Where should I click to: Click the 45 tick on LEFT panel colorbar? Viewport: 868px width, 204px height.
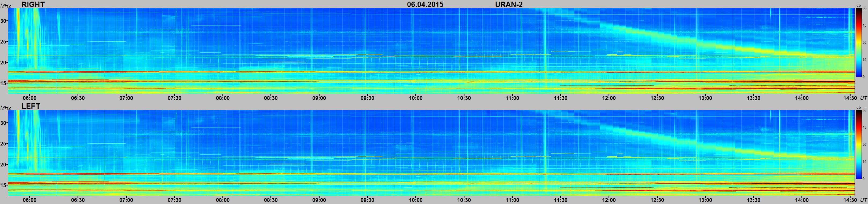864,127
